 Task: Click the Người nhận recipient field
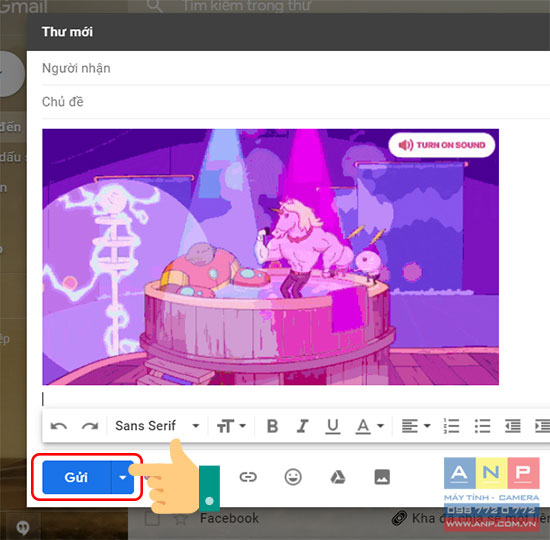pyautogui.click(x=296, y=68)
